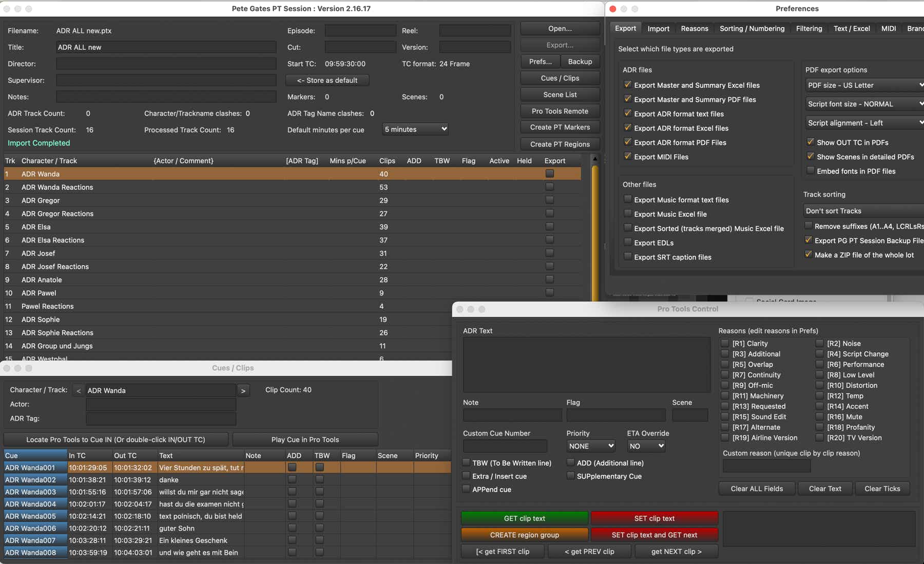Open the Filtering preferences tab
924x564 pixels.
pyautogui.click(x=809, y=29)
